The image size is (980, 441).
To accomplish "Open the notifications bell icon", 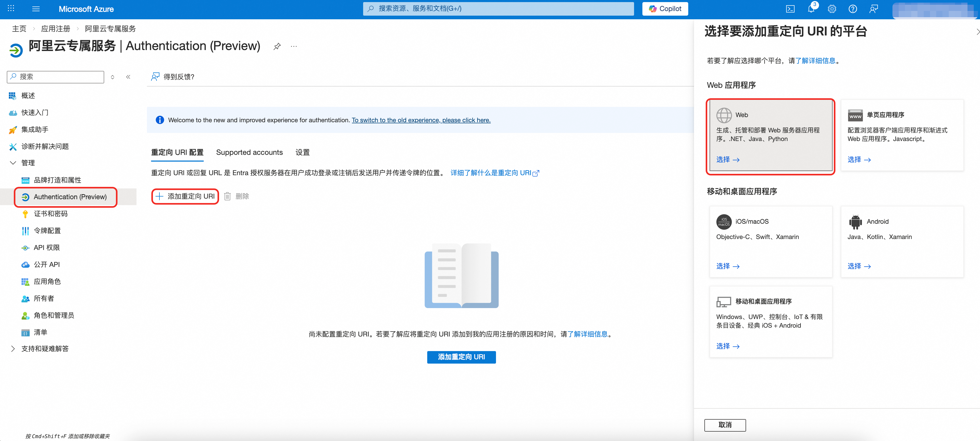I will [x=811, y=9].
